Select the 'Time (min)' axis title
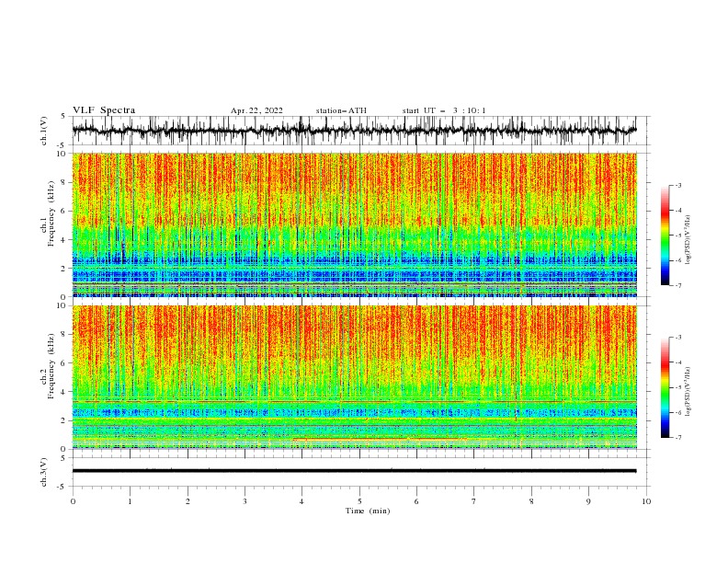 [368, 511]
